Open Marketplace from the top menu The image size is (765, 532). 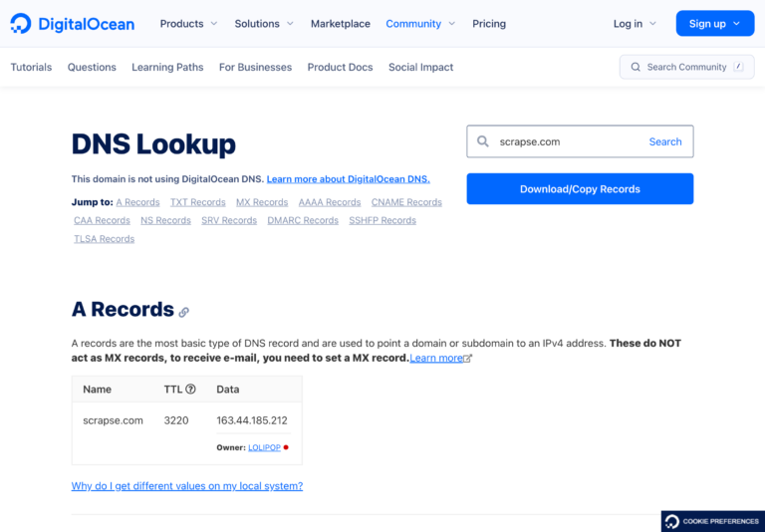[x=340, y=23]
